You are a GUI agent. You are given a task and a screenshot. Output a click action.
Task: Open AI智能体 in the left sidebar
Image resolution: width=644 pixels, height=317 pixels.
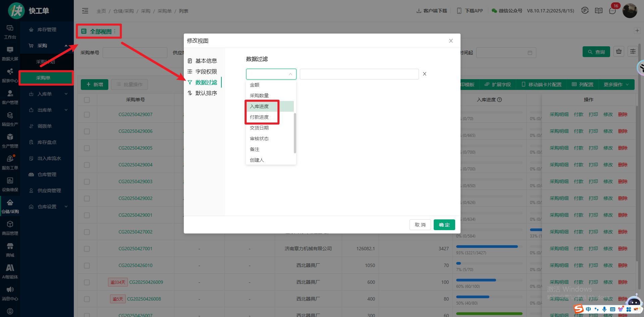[10, 271]
